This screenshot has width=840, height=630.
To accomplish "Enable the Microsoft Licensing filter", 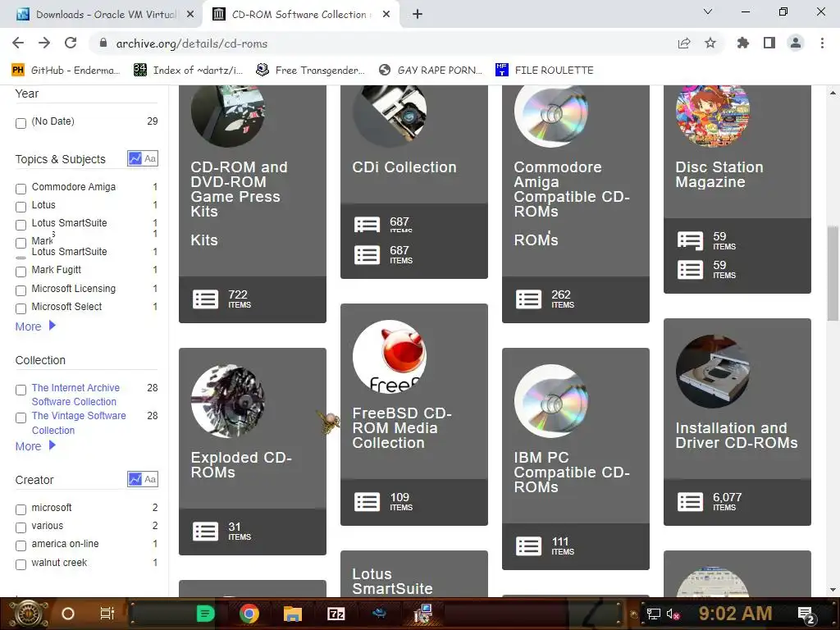I will point(21,290).
